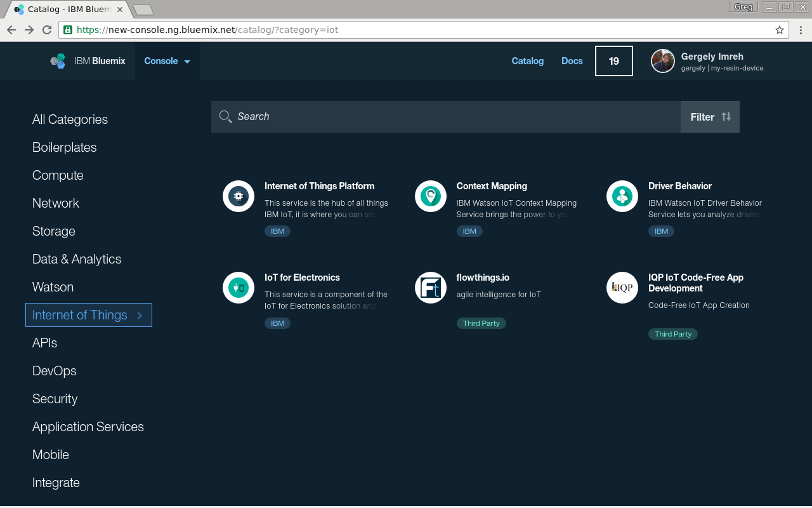
Task: Select the APIs category
Action: (44, 343)
